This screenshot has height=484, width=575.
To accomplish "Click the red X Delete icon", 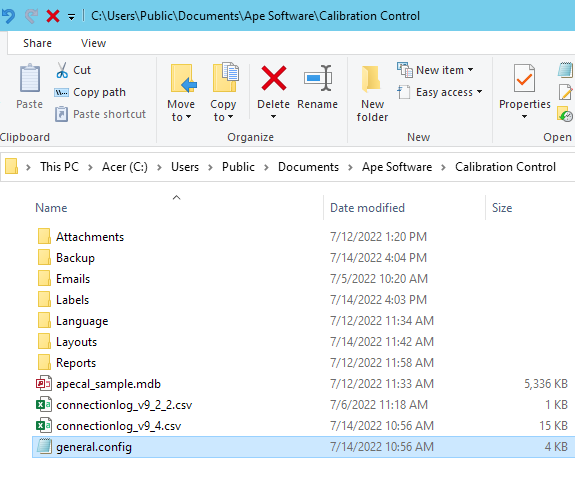I will (274, 78).
